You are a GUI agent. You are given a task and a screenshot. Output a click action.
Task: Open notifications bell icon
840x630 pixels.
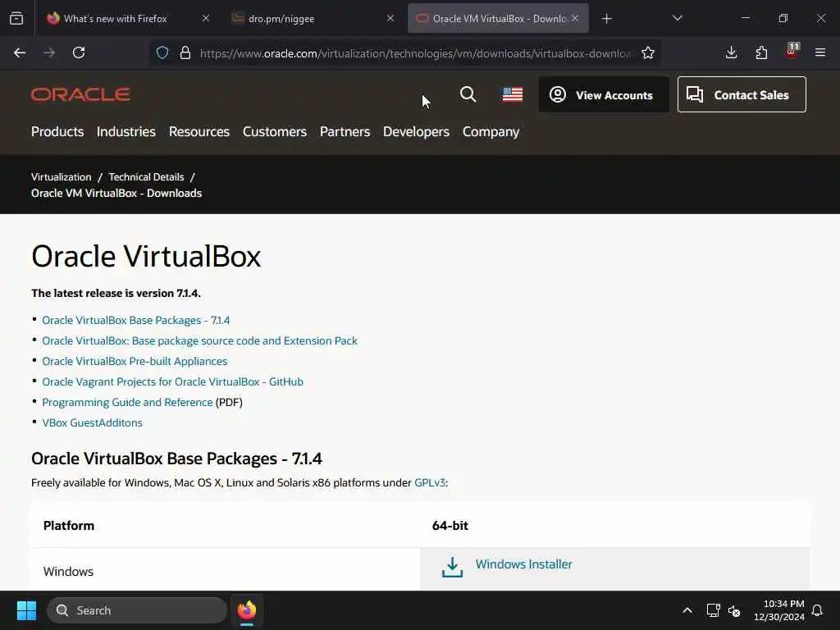[818, 610]
